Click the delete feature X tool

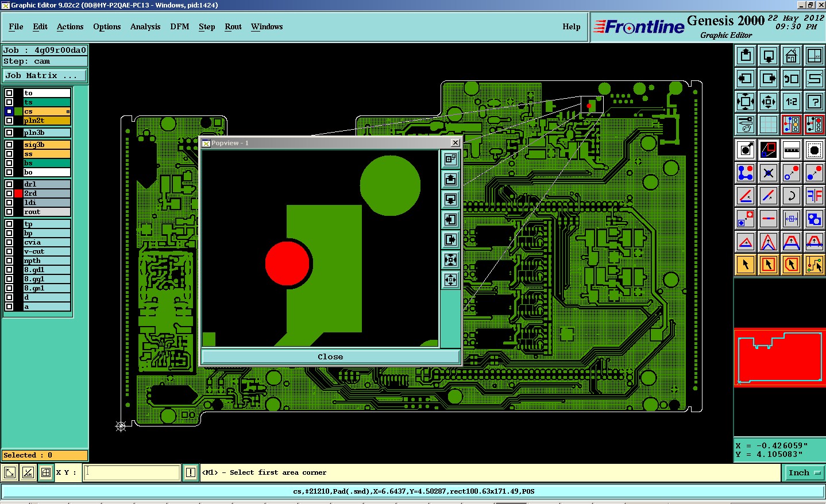769,173
